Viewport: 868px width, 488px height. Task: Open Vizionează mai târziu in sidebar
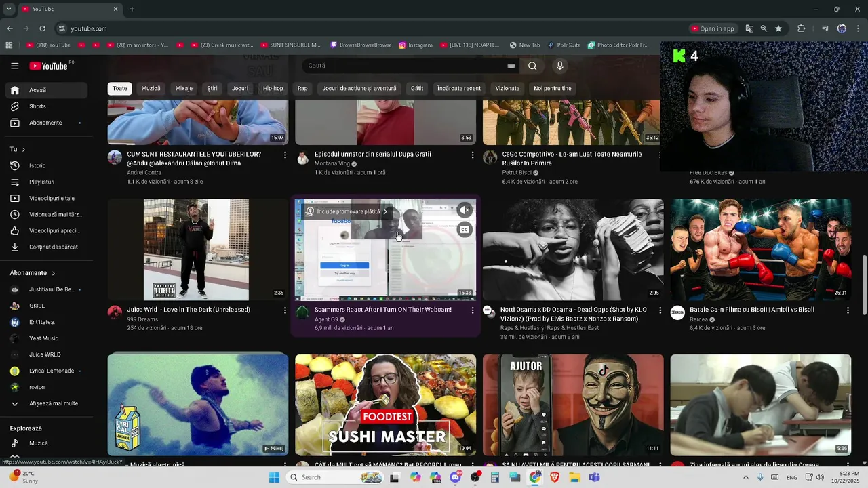point(46,214)
